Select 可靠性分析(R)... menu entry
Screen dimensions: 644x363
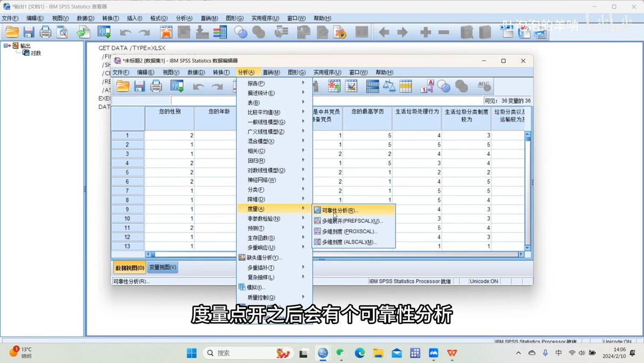354,210
